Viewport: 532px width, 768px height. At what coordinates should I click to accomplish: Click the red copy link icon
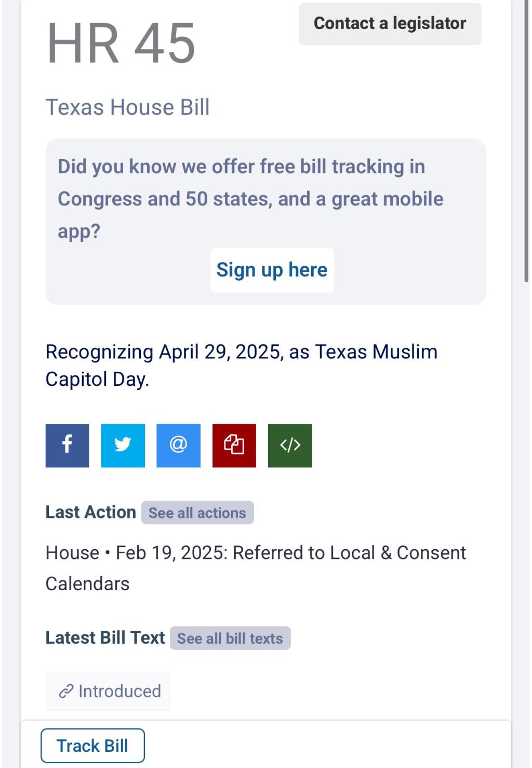pyautogui.click(x=234, y=445)
